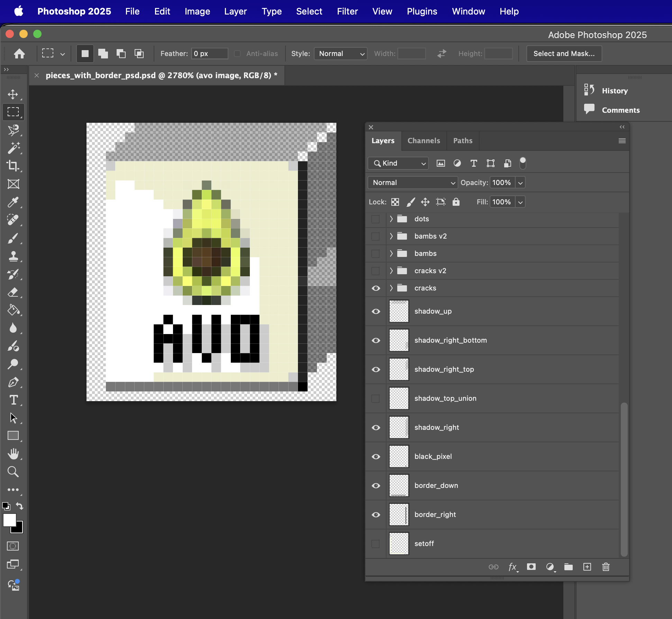Select the Hand tool
This screenshot has width=672, height=619.
(x=13, y=454)
